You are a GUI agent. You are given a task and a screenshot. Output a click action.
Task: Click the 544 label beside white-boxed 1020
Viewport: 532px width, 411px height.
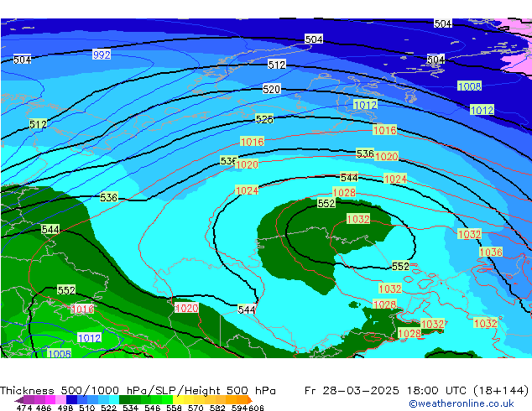247,310
